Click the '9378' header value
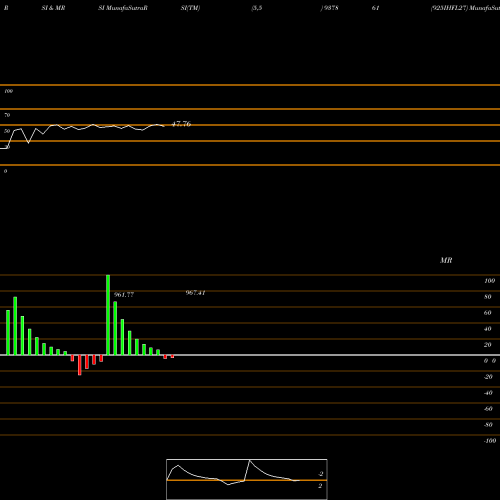This screenshot has width=500, height=500. pyautogui.click(x=330, y=8)
